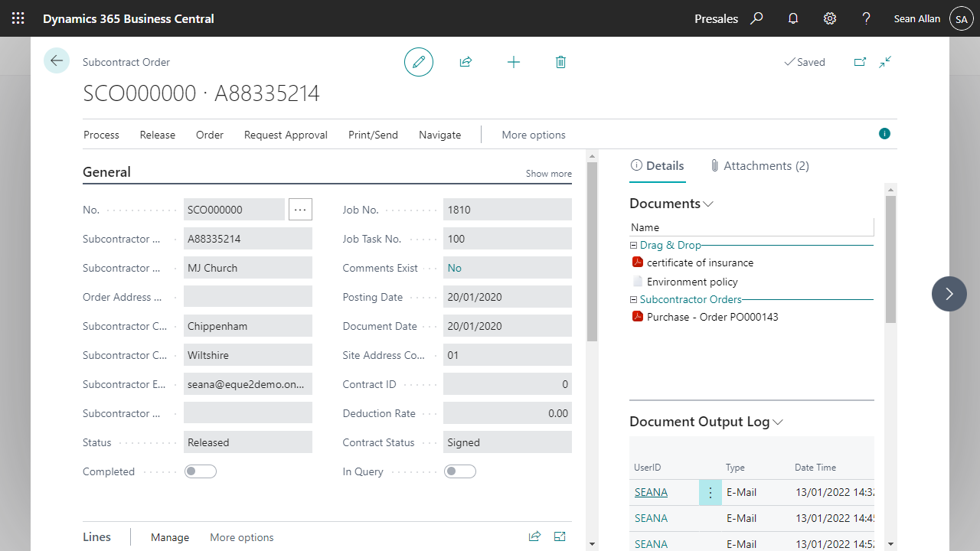Click the Subcontractor email field
Image resolution: width=980 pixels, height=551 pixels.
click(248, 384)
